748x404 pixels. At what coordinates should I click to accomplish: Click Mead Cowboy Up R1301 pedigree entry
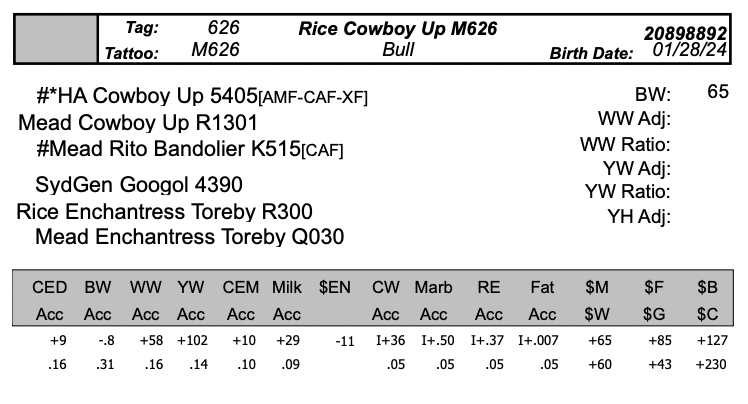[139, 123]
